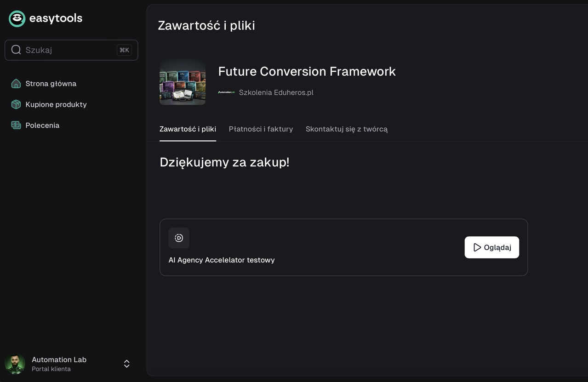The height and width of the screenshot is (382, 588).
Task: Click the Zawartość i pliki page heading
Action: click(206, 25)
